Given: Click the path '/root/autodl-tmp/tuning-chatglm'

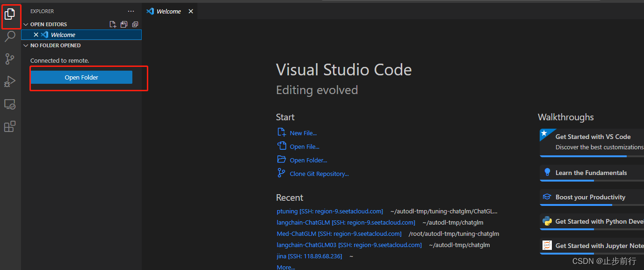Looking at the screenshot, I should (x=454, y=234).
